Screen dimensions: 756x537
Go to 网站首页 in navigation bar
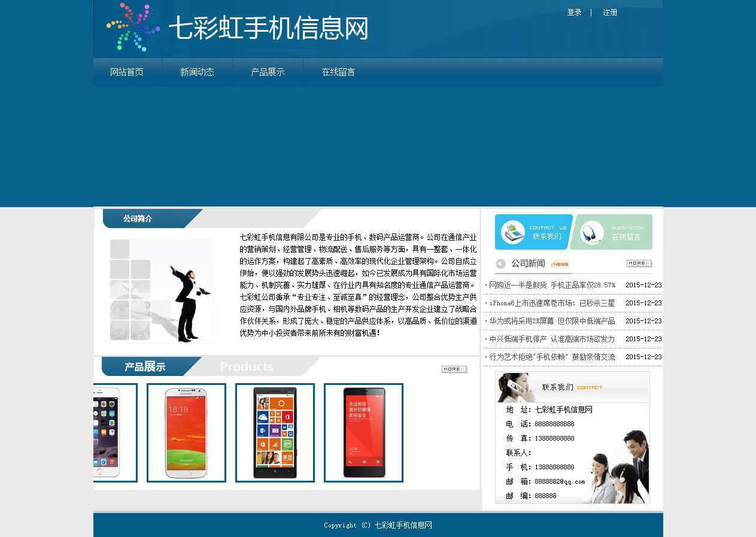(x=127, y=72)
